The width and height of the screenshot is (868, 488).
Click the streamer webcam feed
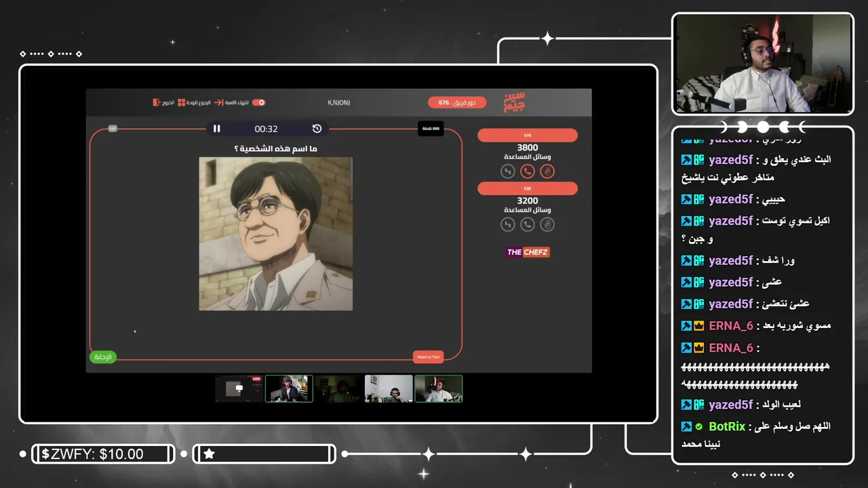click(763, 64)
